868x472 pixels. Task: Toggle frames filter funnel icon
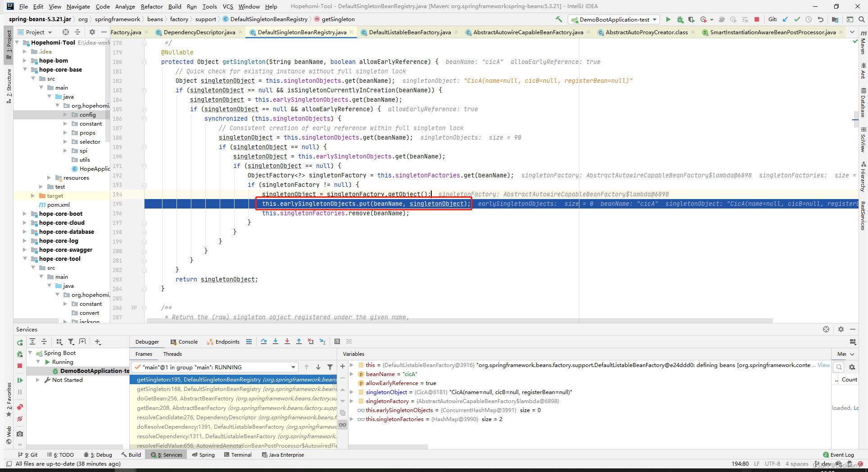click(330, 367)
